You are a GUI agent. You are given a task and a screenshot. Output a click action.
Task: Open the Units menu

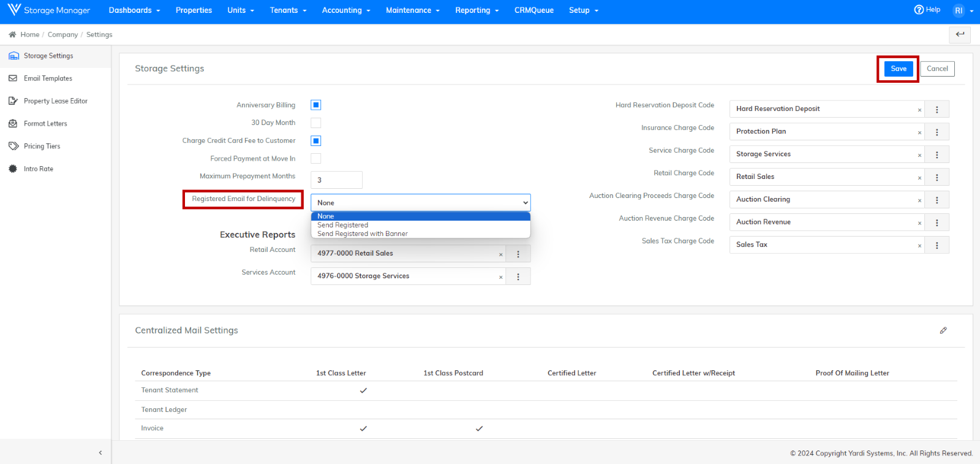241,10
